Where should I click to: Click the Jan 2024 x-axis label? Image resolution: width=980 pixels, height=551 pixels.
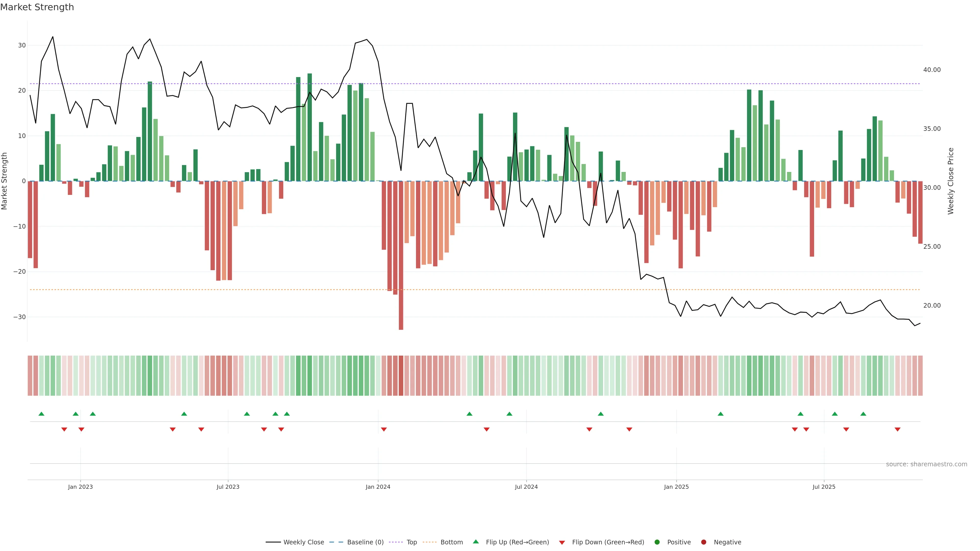click(x=378, y=487)
